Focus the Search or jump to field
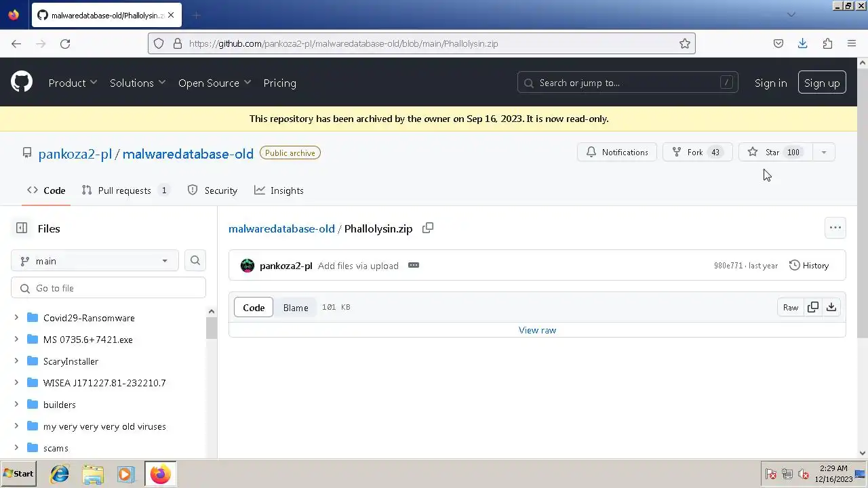The image size is (868, 488). coord(627,83)
